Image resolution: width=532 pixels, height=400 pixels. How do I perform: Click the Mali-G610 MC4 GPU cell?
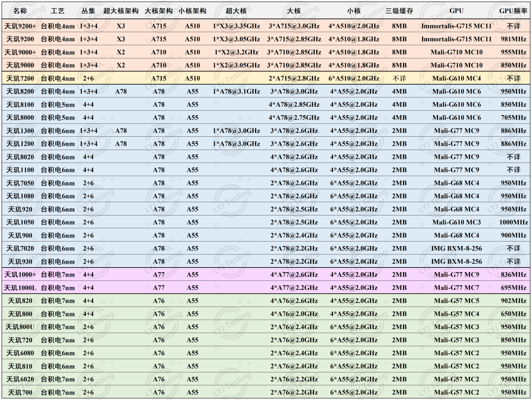[x=456, y=78]
